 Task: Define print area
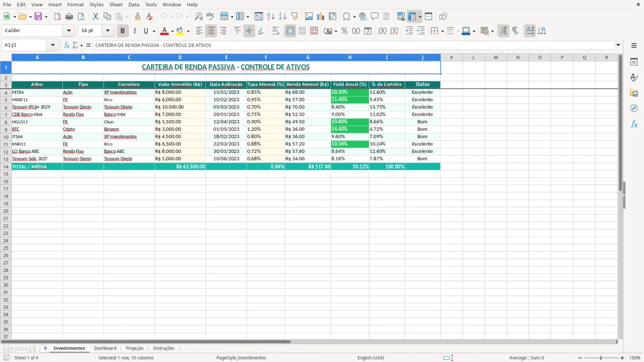401,17
